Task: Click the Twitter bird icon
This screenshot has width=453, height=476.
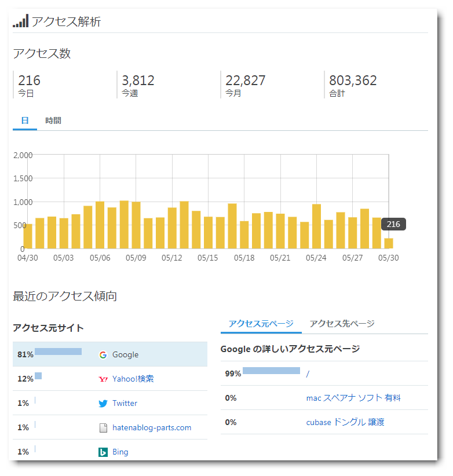Action: click(103, 404)
